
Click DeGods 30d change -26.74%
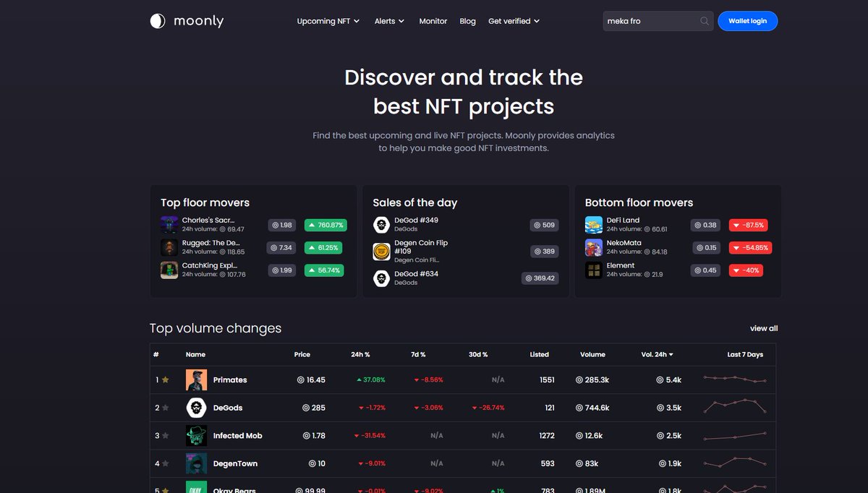click(488, 408)
